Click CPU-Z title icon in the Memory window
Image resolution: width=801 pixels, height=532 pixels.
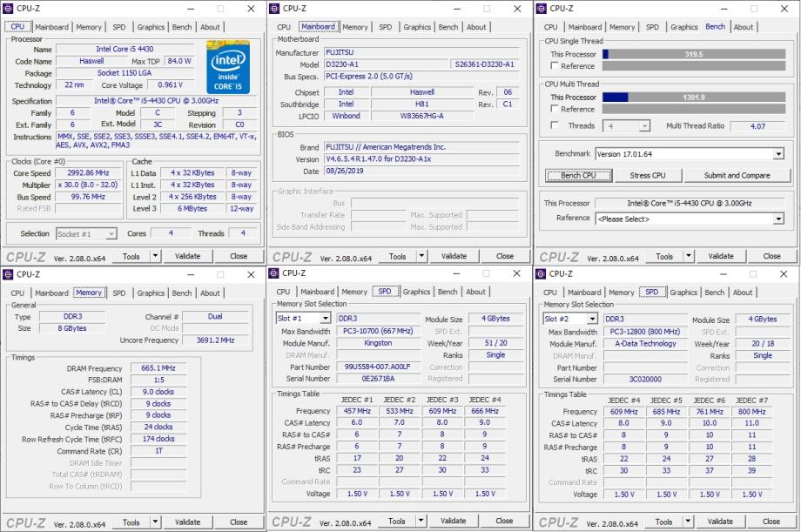click(9, 274)
